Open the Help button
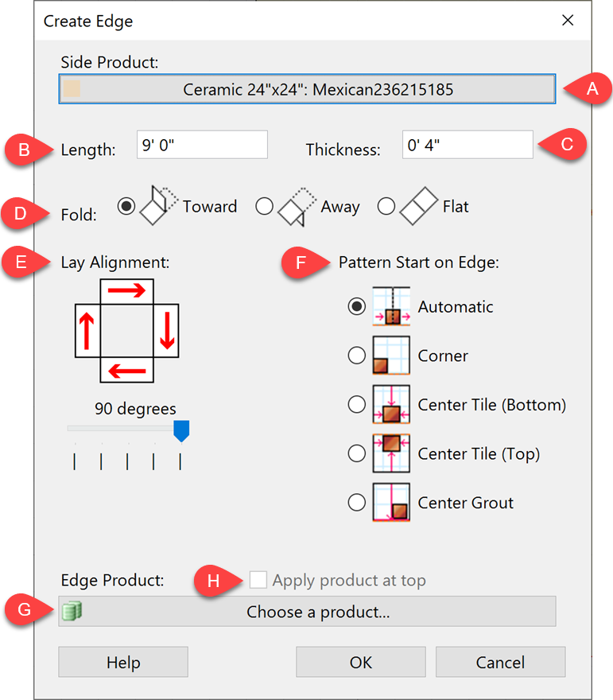The height and width of the screenshot is (700, 613). 123,662
